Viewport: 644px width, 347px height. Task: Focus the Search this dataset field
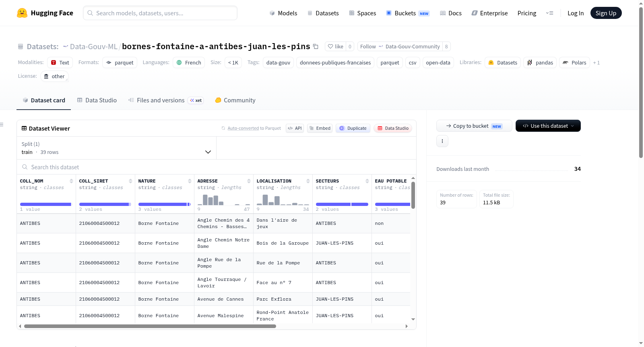tap(217, 167)
